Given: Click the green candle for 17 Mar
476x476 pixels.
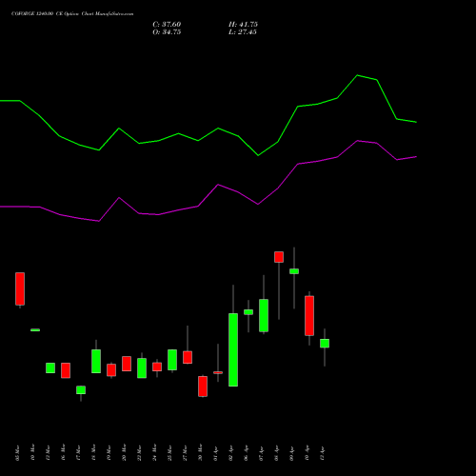Looking at the screenshot, I should tap(81, 390).
